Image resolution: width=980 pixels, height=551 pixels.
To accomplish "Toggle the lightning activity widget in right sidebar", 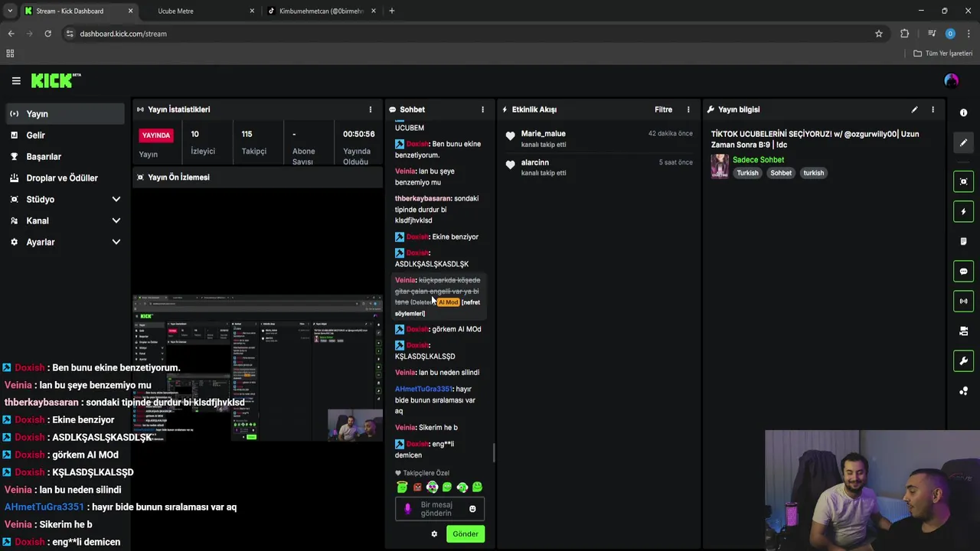I will click(963, 211).
